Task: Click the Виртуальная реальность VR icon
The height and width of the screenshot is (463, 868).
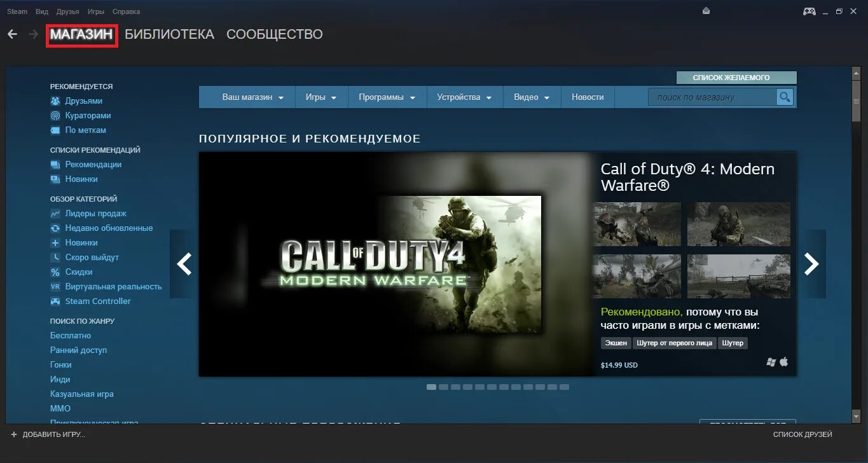Action: pos(55,287)
